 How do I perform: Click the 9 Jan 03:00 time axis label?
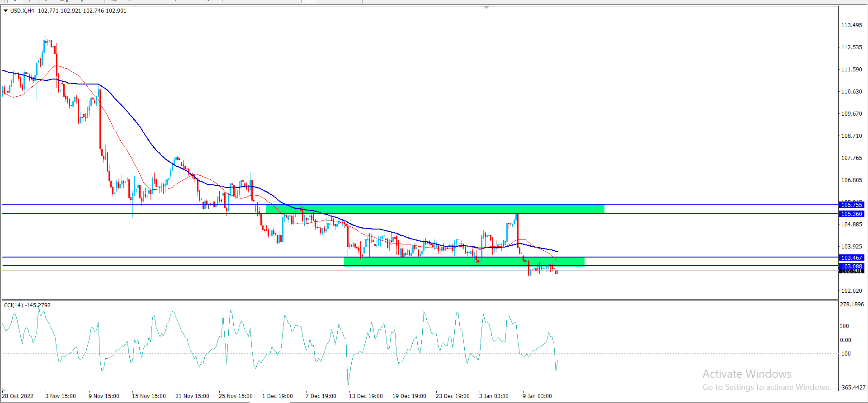pyautogui.click(x=537, y=396)
